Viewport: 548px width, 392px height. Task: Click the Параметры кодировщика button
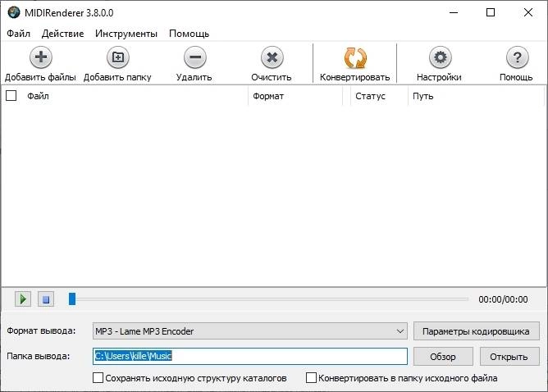(477, 331)
